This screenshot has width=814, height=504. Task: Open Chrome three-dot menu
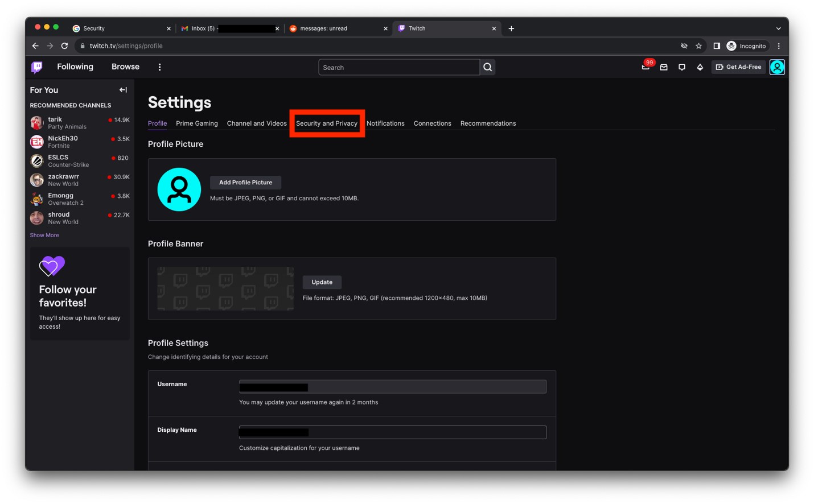tap(779, 46)
